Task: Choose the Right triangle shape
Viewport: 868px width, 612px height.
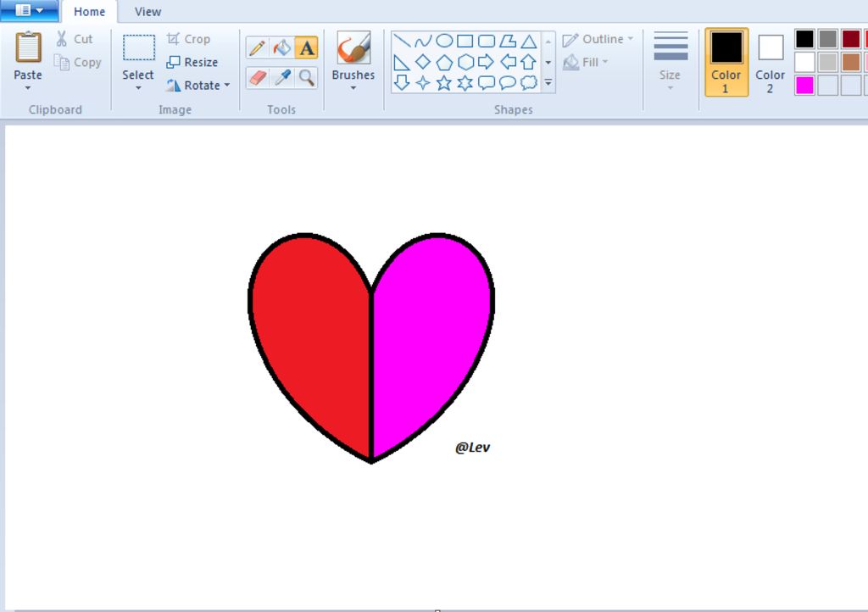Action: coord(401,63)
